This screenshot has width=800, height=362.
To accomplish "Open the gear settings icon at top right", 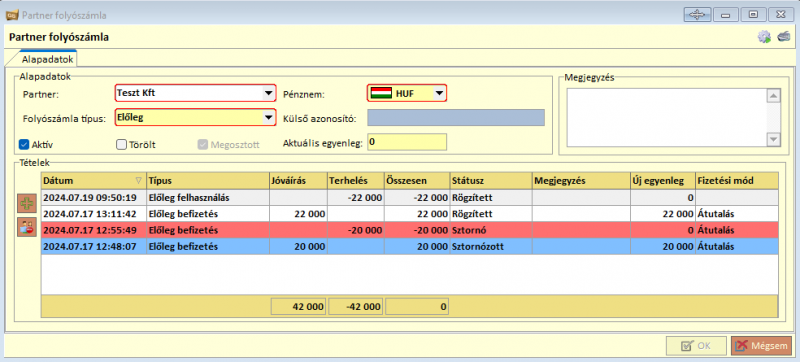I will 764,37.
